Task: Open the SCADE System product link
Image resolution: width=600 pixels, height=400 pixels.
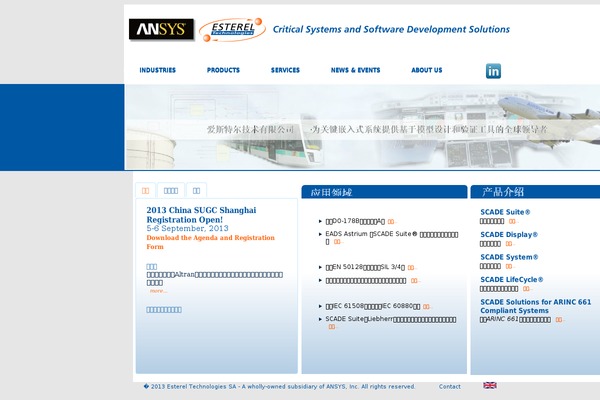Action: pyautogui.click(x=509, y=257)
